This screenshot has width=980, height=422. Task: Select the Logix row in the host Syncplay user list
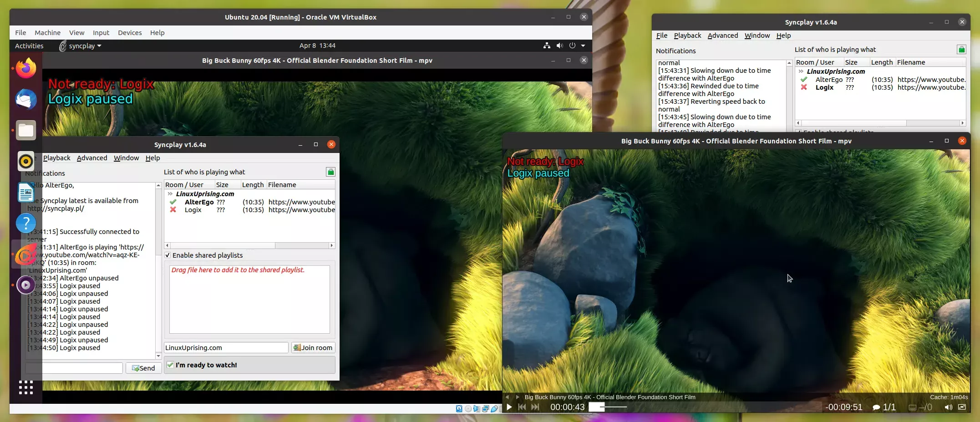click(880, 87)
